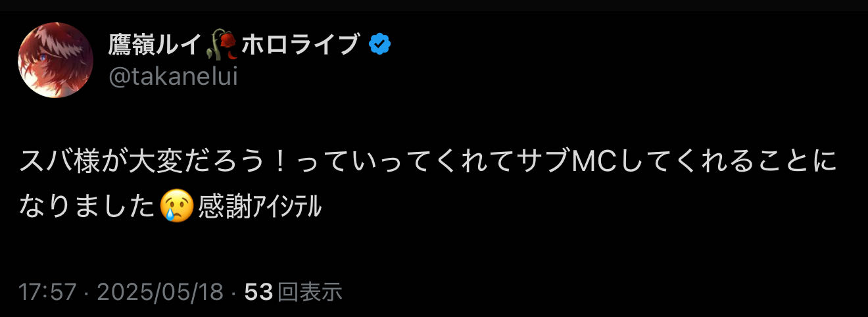
Task: Click the display name 鷹嶺ルイ
Action: click(158, 45)
